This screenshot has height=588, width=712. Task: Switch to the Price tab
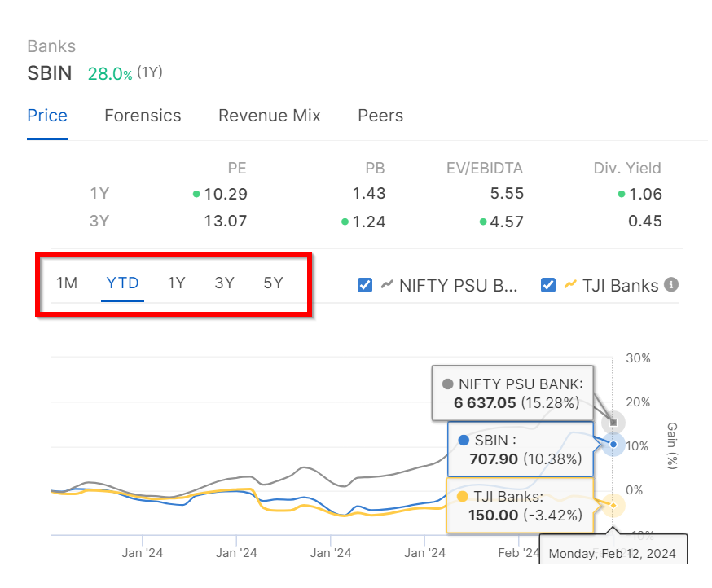pyautogui.click(x=47, y=116)
